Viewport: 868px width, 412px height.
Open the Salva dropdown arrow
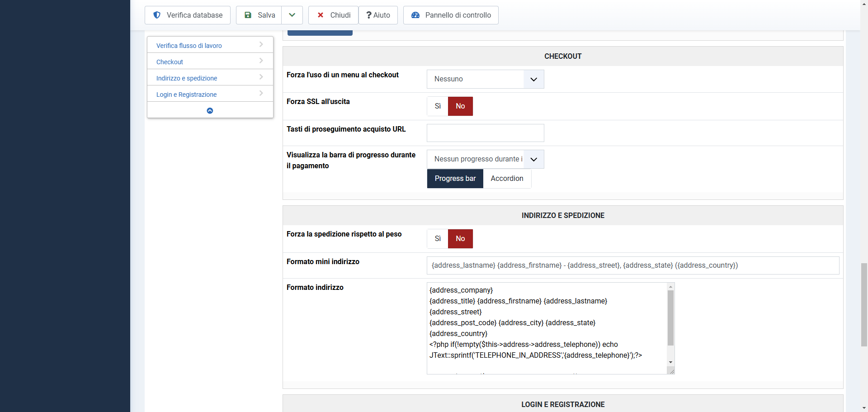pyautogui.click(x=292, y=15)
